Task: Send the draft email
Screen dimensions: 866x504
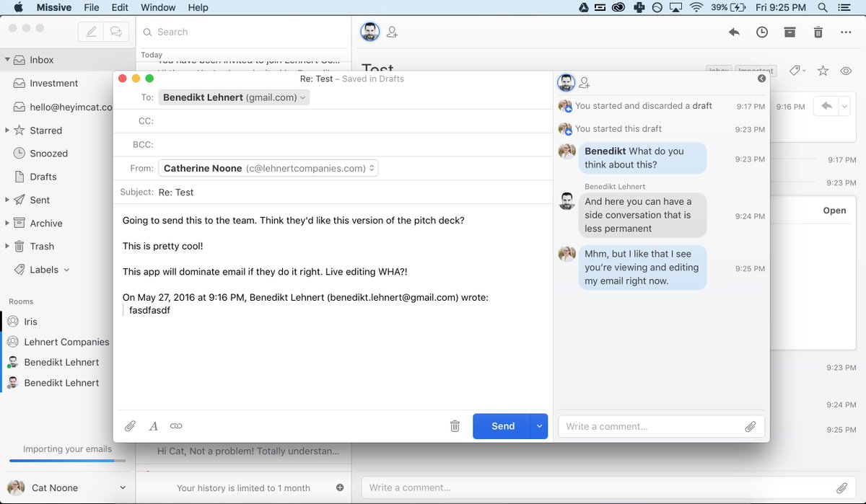Action: point(502,426)
